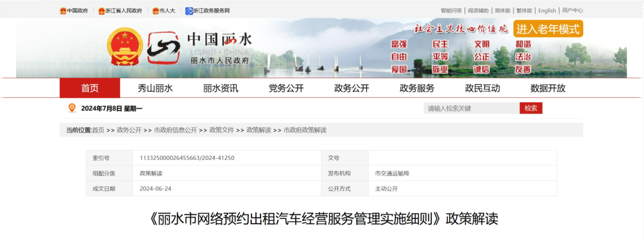Viewport: 644px width, 240px height.
Task: Open the 政务服务 navigation item
Action: click(x=417, y=88)
